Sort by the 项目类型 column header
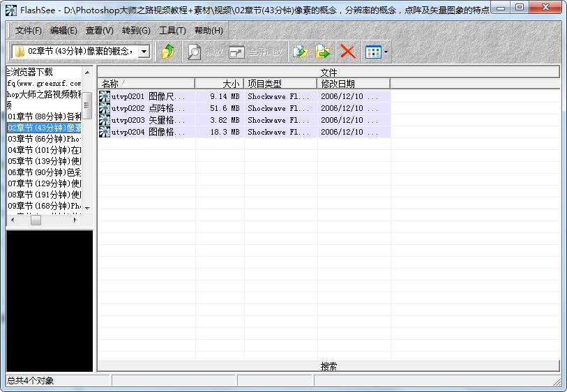567x392 pixels. click(x=280, y=84)
